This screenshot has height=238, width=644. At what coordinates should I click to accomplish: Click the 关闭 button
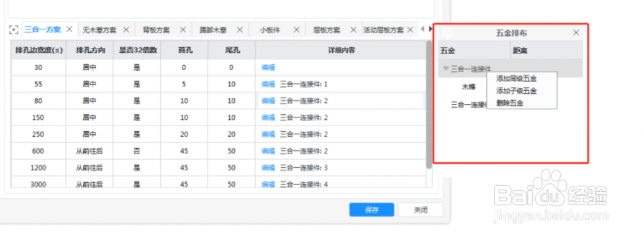pyautogui.click(x=420, y=209)
